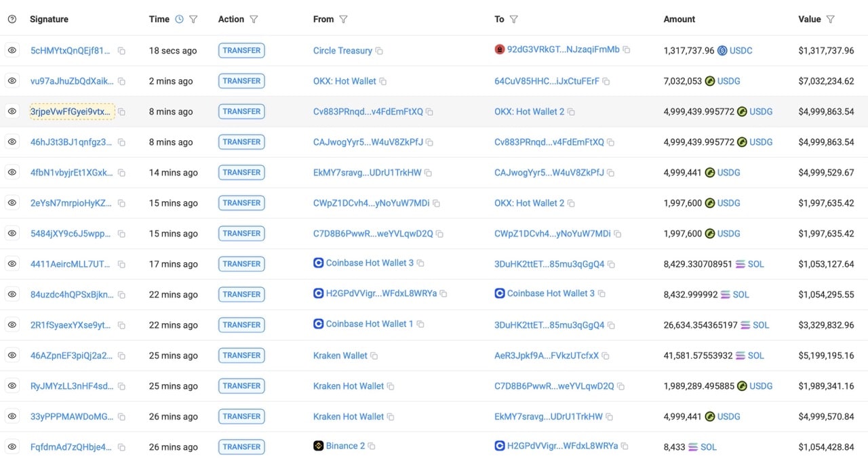Click the Coinbase Hot Wallet 1 exchange icon
The width and height of the screenshot is (868, 460).
318,325
